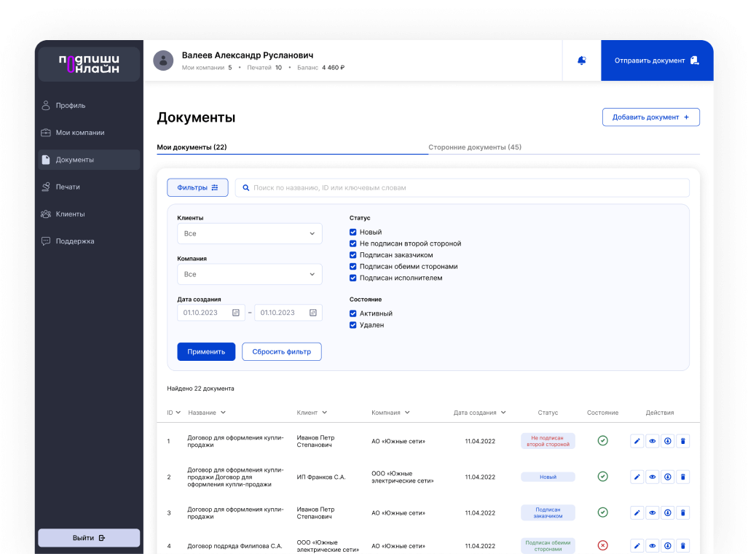Image resolution: width=756 pixels, height=554 pixels.
Task: Edit document 4 with pencil icon
Action: click(x=637, y=546)
